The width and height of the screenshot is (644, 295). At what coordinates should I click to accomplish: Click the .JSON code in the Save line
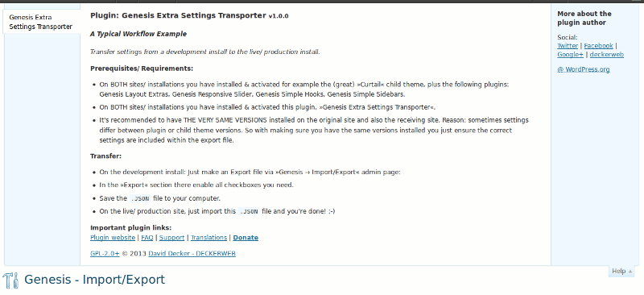click(x=140, y=198)
